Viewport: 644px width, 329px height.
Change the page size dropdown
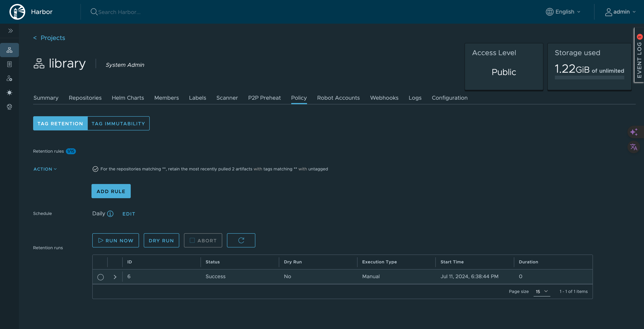pyautogui.click(x=541, y=292)
